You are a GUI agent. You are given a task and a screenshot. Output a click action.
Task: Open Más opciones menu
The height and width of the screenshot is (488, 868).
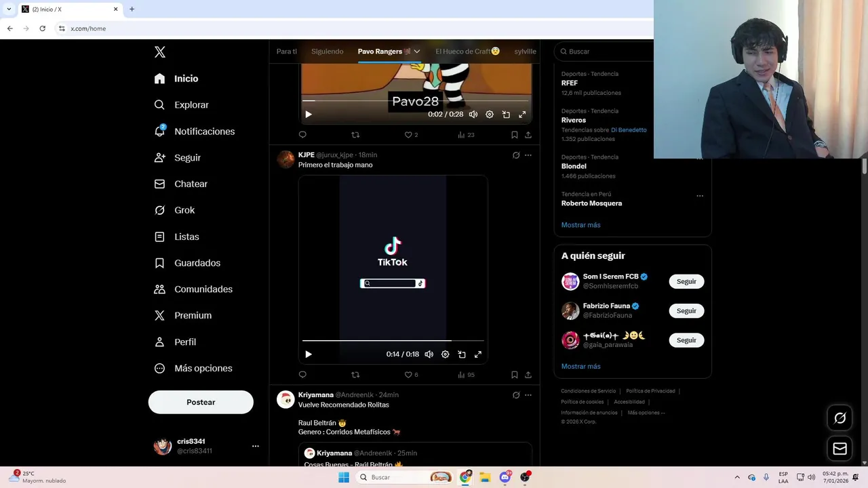[193, 368]
